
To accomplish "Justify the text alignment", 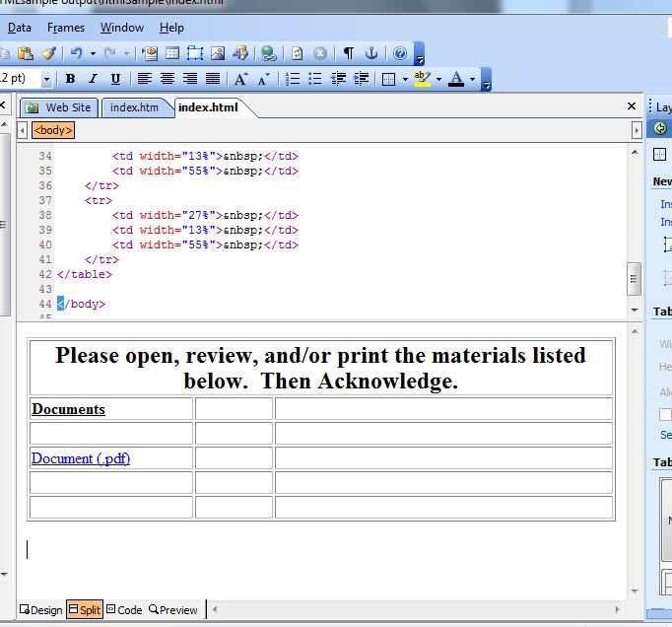I will [213, 79].
